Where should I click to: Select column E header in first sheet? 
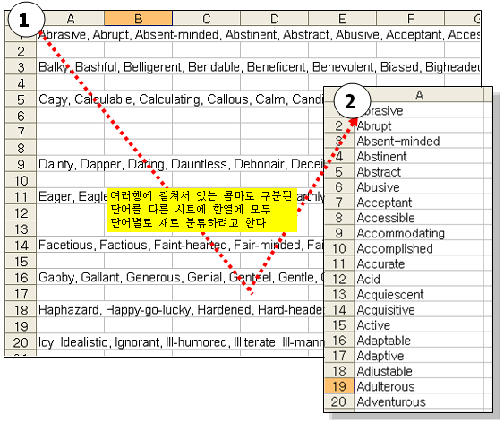[342, 18]
